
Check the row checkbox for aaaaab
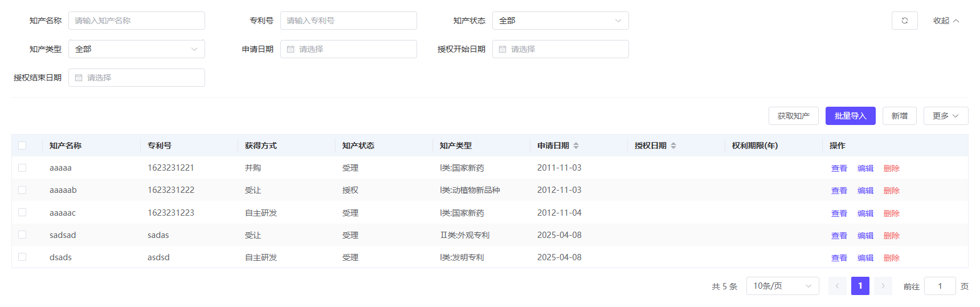coord(22,190)
